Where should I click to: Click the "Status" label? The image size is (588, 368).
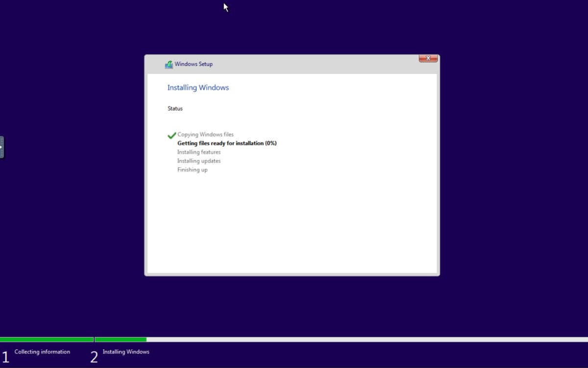(175, 108)
